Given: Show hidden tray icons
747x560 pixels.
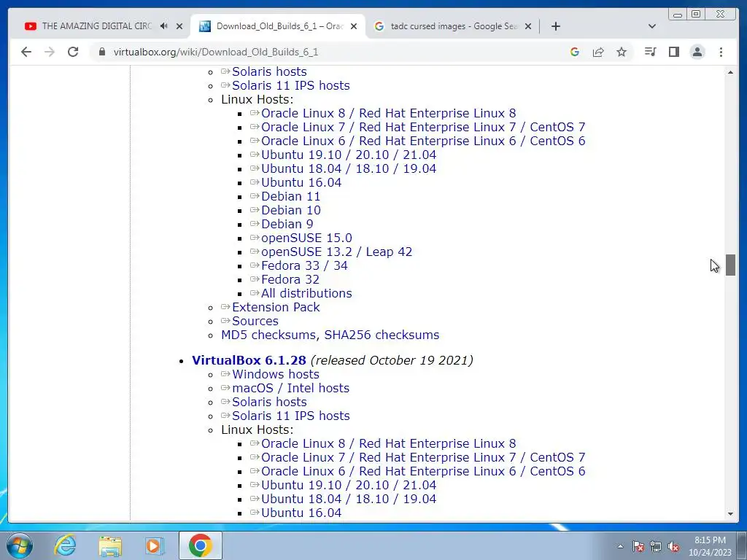Looking at the screenshot, I should click(x=620, y=546).
